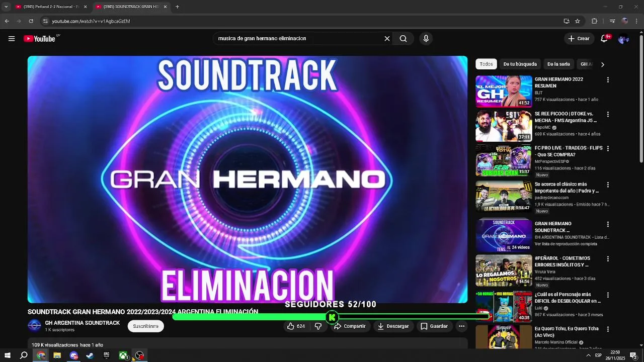Open Windows taskbar search
This screenshot has height=362, width=644.
point(24,355)
